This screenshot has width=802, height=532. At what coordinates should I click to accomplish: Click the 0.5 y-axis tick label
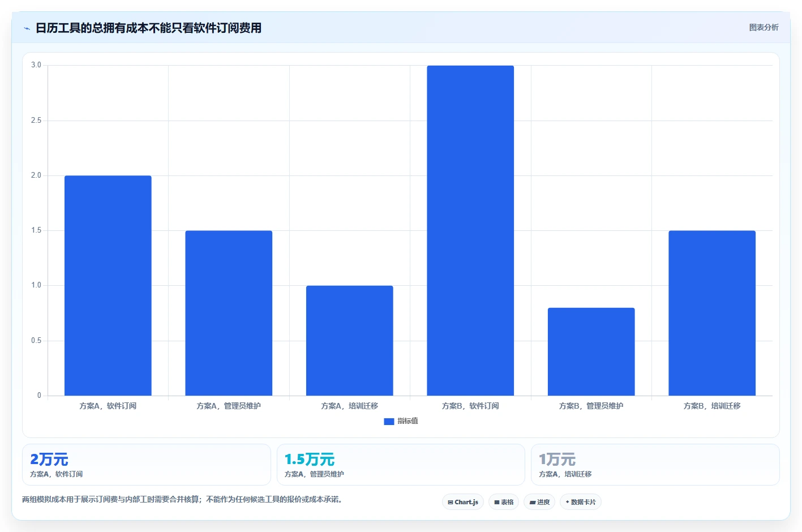click(x=36, y=341)
